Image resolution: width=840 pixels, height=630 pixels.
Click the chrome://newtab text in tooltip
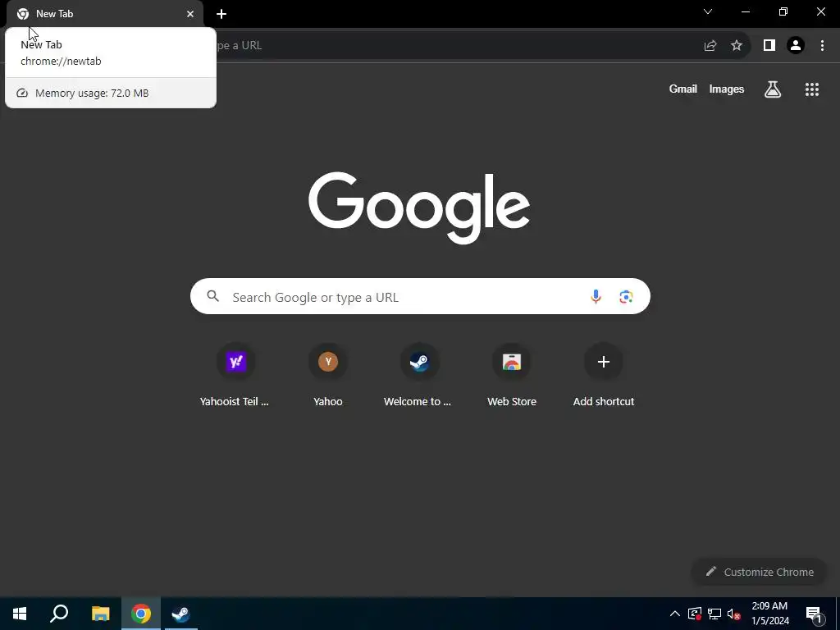click(61, 61)
